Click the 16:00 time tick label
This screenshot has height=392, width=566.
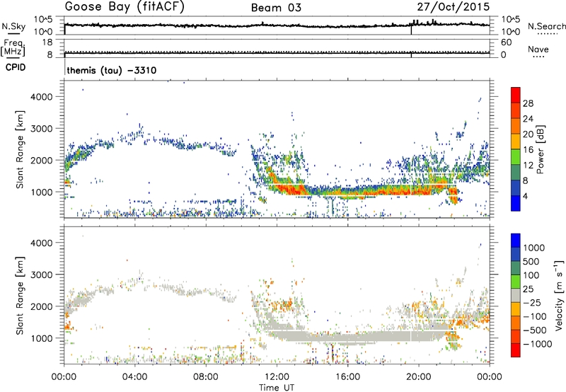click(347, 377)
